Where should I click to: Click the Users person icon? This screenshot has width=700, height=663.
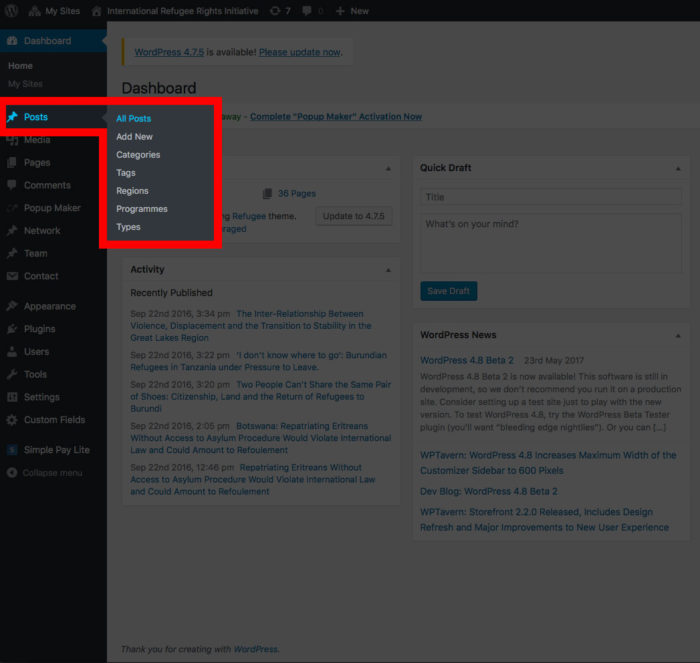pos(12,351)
